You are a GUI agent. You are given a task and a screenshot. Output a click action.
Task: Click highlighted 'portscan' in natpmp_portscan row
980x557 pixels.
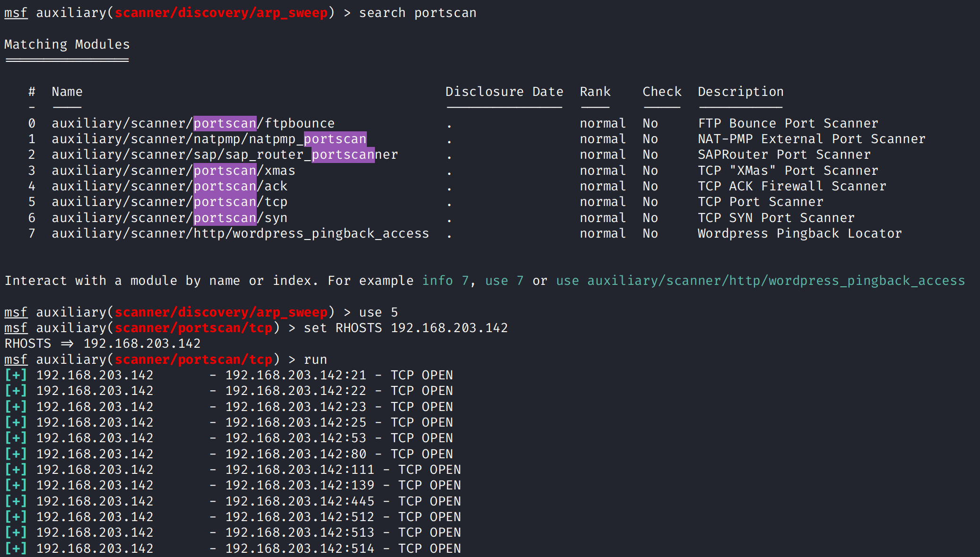coord(335,139)
